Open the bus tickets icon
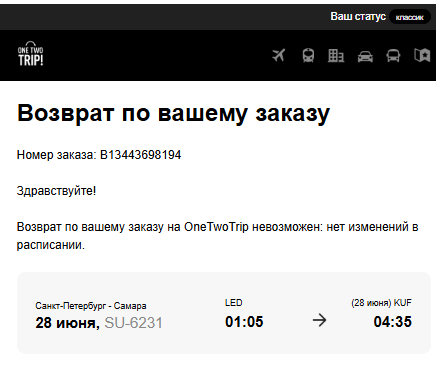The image size is (436, 369). [x=393, y=56]
